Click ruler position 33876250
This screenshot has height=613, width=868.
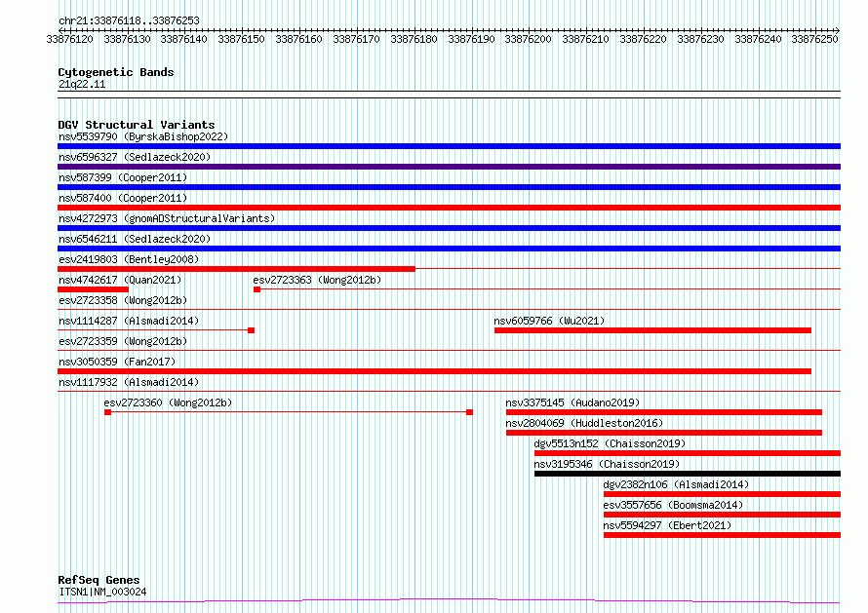pos(815,39)
